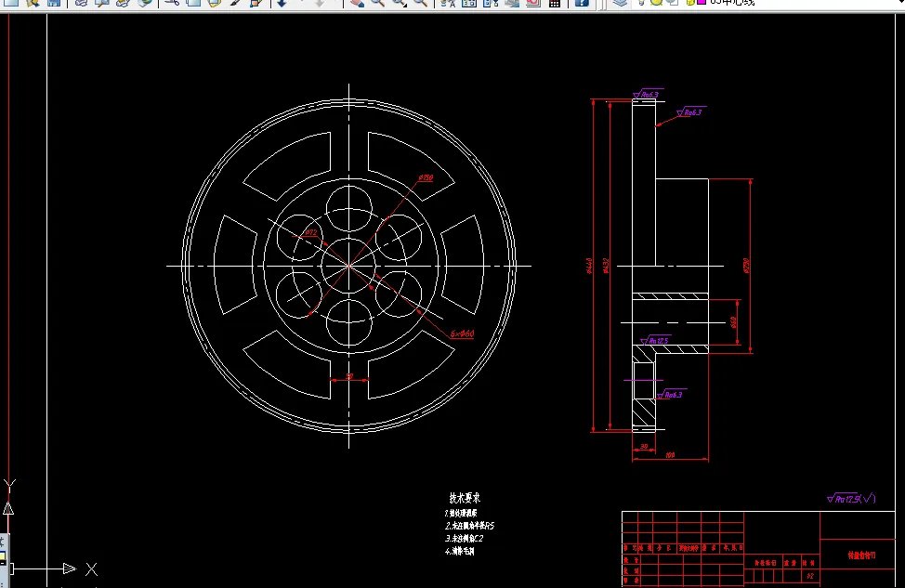The height and width of the screenshot is (588, 905).
Task: Select the ø250 hub dimension text
Action: [x=746, y=266]
